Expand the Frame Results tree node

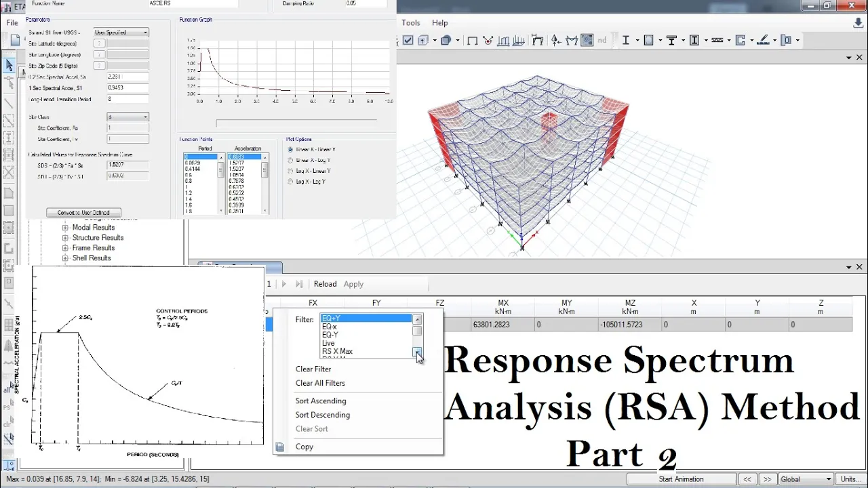point(66,248)
